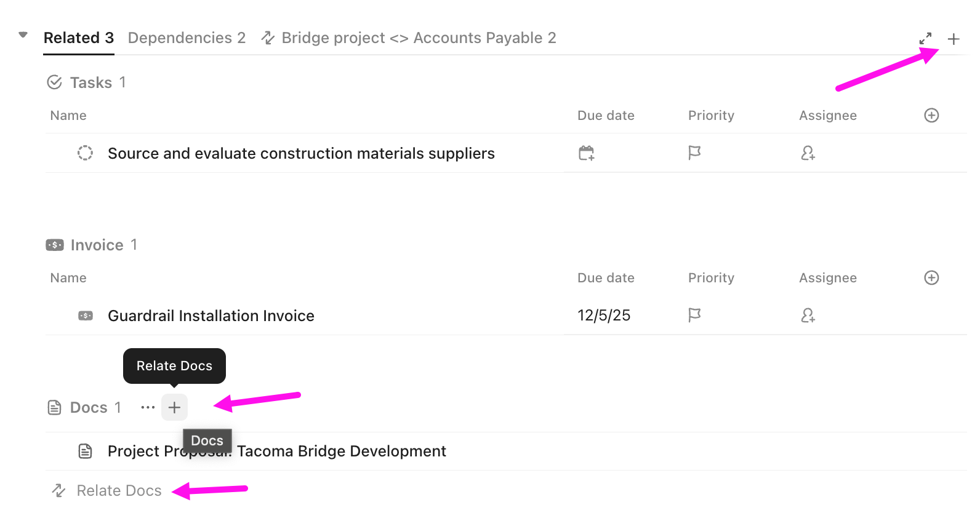Add a column to the Invoice list
Screen dimensions: 980x513
tap(931, 277)
